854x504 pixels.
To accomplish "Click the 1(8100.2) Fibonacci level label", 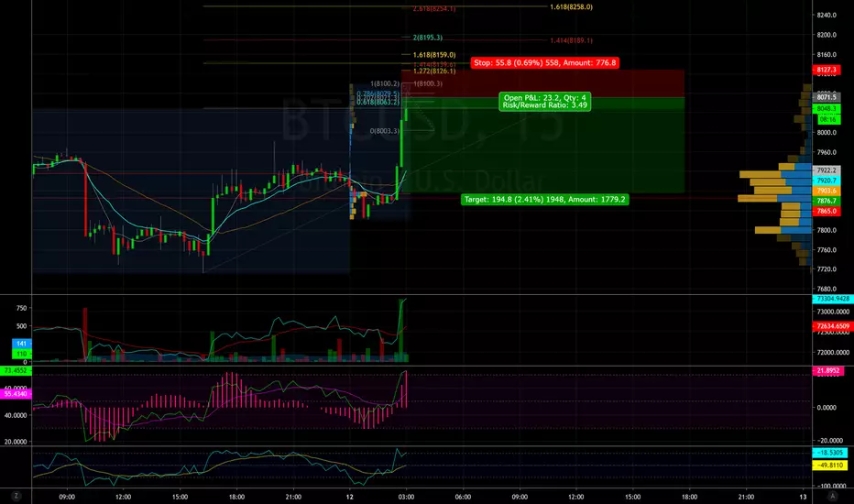I will [385, 84].
